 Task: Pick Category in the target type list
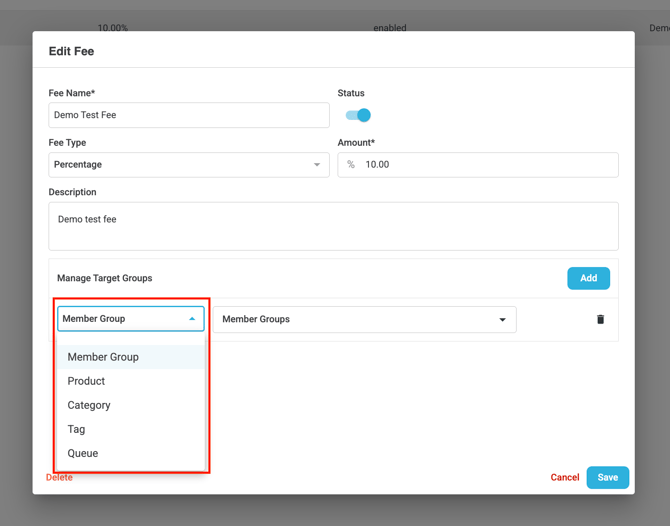click(89, 405)
